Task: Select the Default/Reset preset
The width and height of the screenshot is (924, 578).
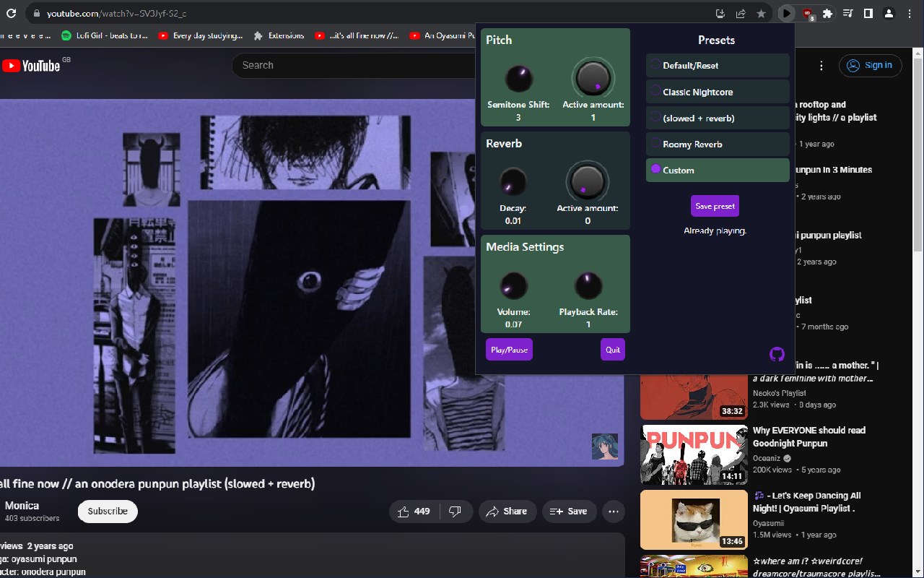Action: coord(718,66)
